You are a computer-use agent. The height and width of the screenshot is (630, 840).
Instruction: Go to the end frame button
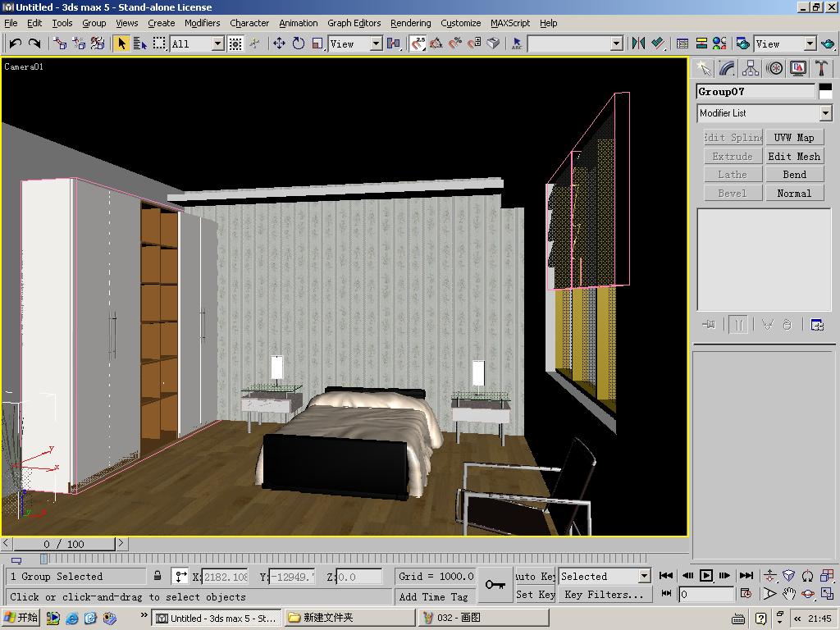click(x=746, y=576)
